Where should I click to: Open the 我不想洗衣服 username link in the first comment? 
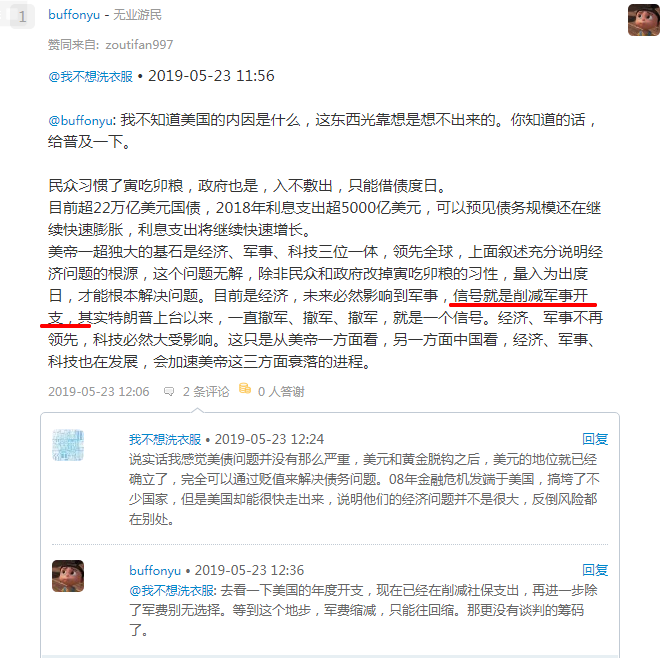click(x=165, y=439)
